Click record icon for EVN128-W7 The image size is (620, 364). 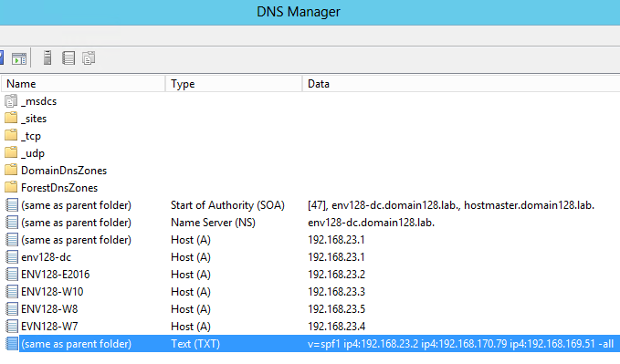(12, 327)
